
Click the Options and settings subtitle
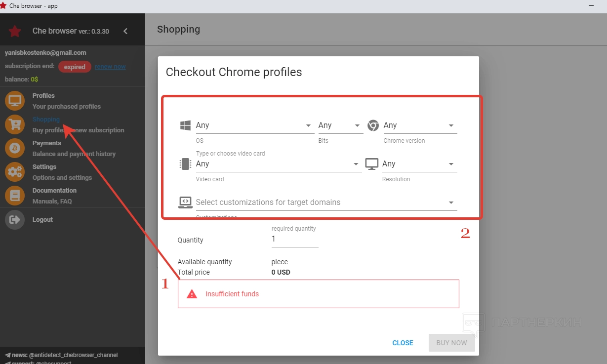click(62, 178)
